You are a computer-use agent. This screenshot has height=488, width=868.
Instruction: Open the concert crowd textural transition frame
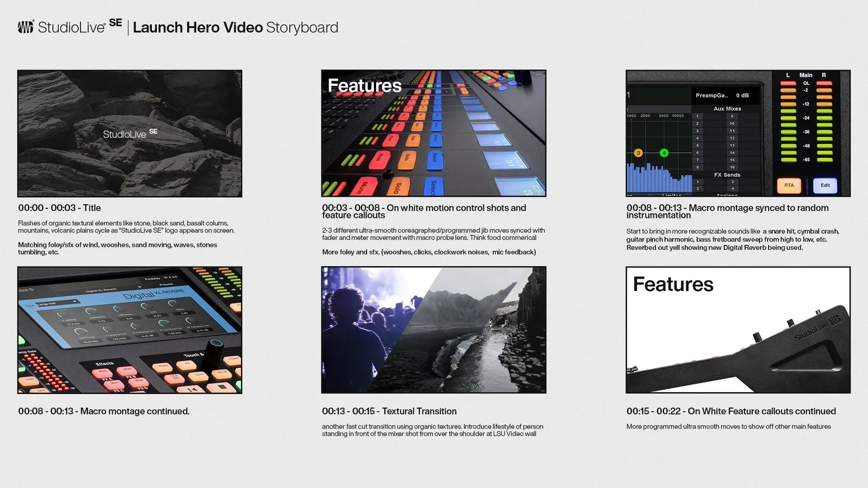tap(434, 330)
